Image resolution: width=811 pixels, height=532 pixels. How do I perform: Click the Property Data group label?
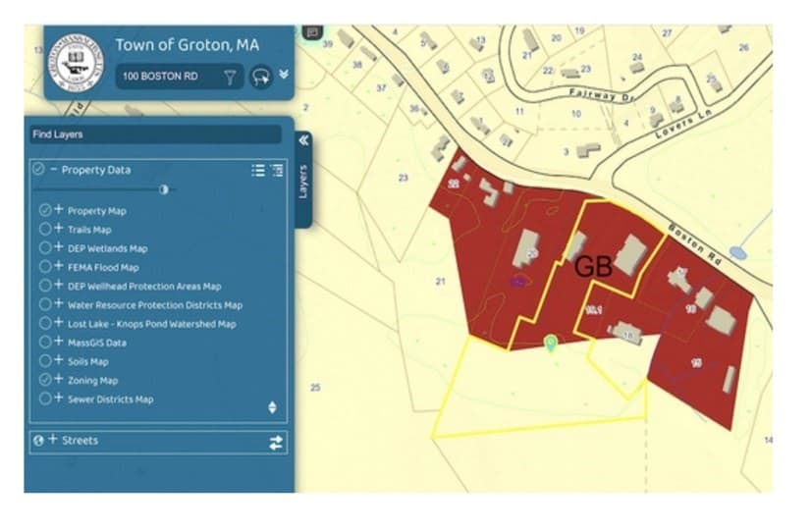pyautogui.click(x=96, y=170)
